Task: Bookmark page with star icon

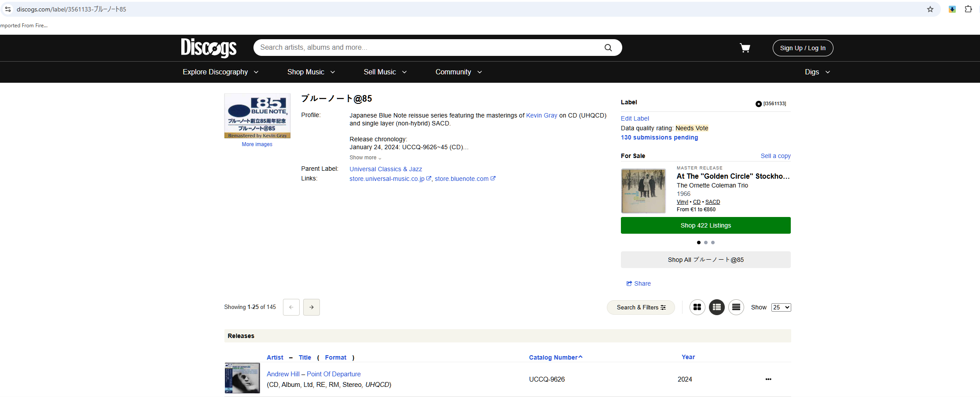Action: 930,9
